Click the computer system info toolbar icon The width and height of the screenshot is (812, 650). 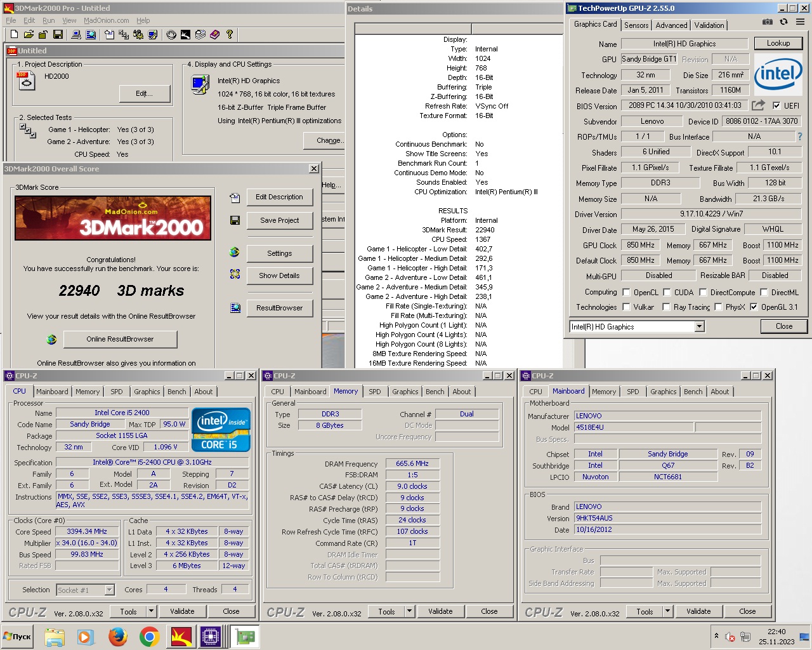point(75,34)
